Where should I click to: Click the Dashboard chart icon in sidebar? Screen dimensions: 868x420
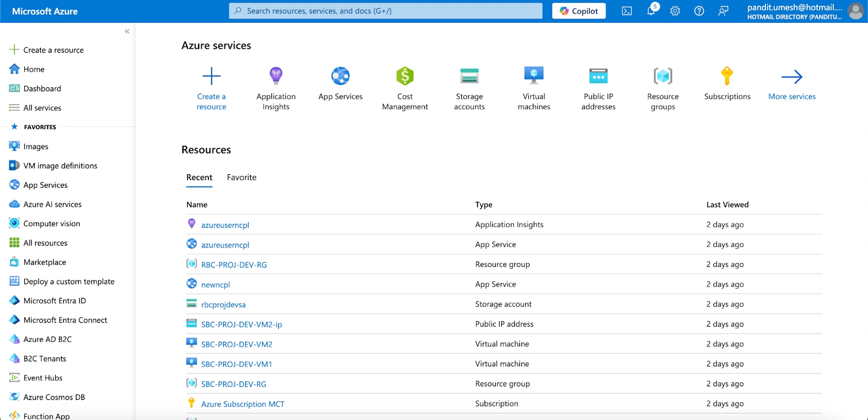pyautogui.click(x=15, y=88)
